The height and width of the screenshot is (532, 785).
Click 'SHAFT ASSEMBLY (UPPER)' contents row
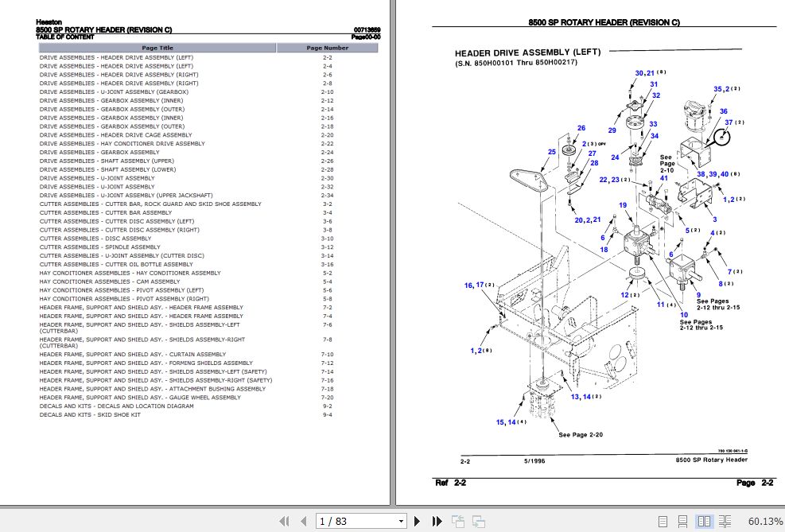click(208, 161)
